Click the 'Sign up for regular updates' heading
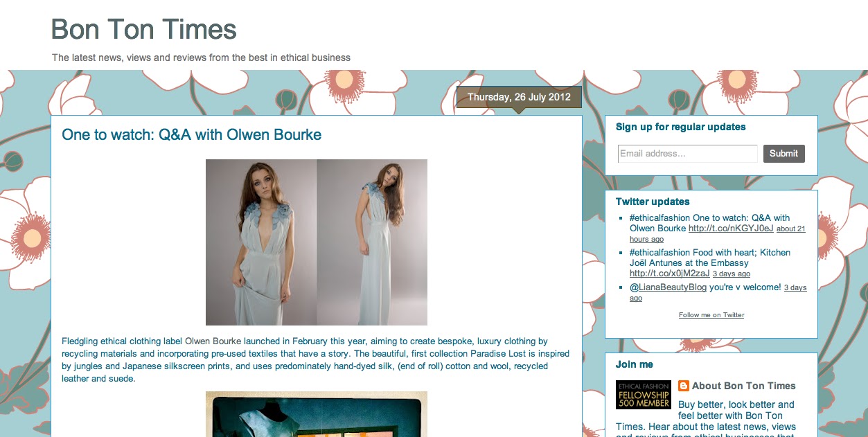 (x=681, y=127)
